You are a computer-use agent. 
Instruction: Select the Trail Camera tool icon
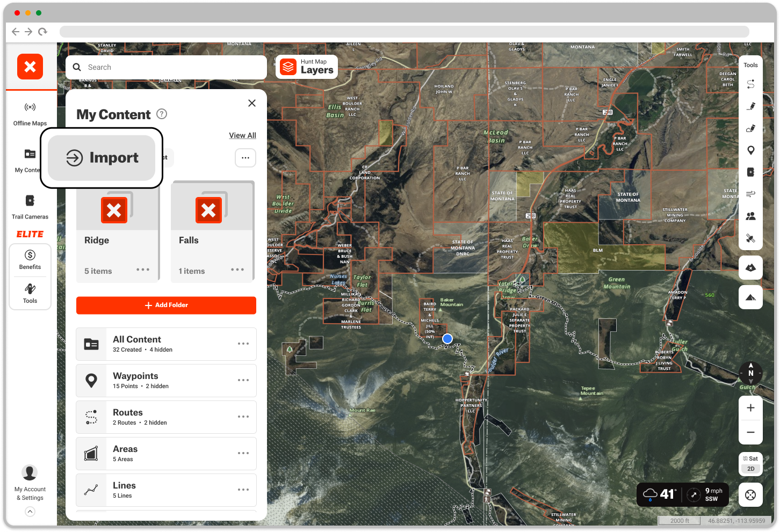(750, 172)
